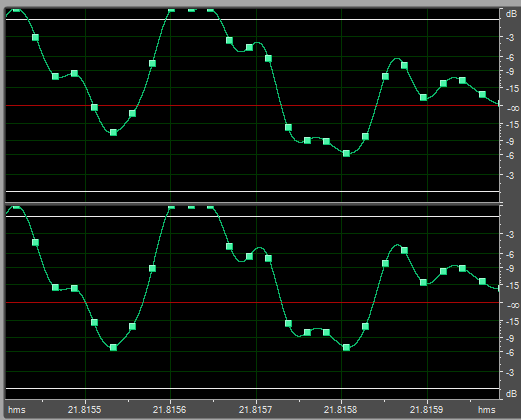Select the top channel sample sitting on the red zero line
Screen dimensions: 521x420
(94, 107)
